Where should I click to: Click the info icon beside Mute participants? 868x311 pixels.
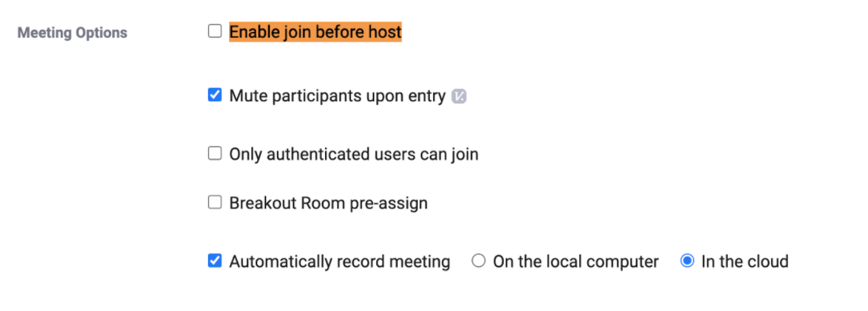[x=459, y=96]
